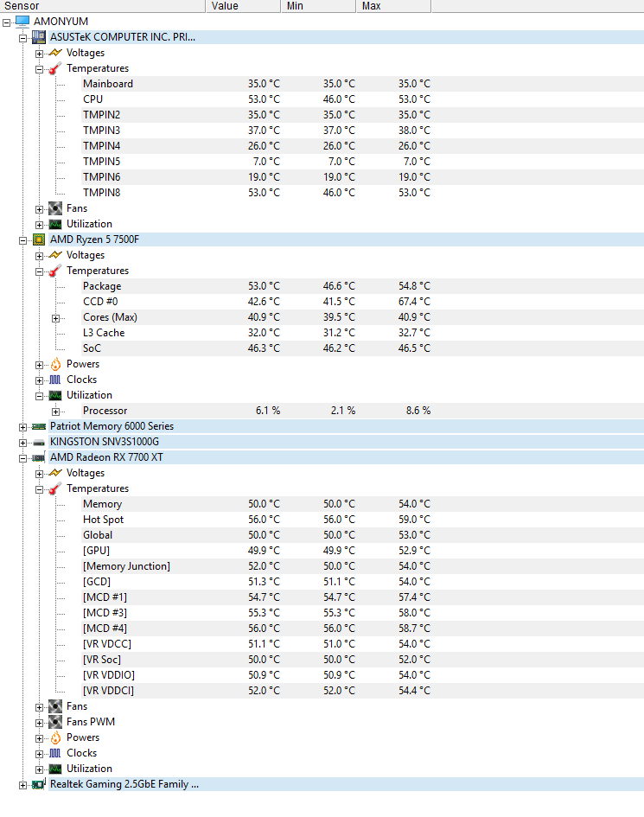Screen dimensions: 644x817
Task: Click the Patriot Memory RAM icon
Action: click(39, 426)
